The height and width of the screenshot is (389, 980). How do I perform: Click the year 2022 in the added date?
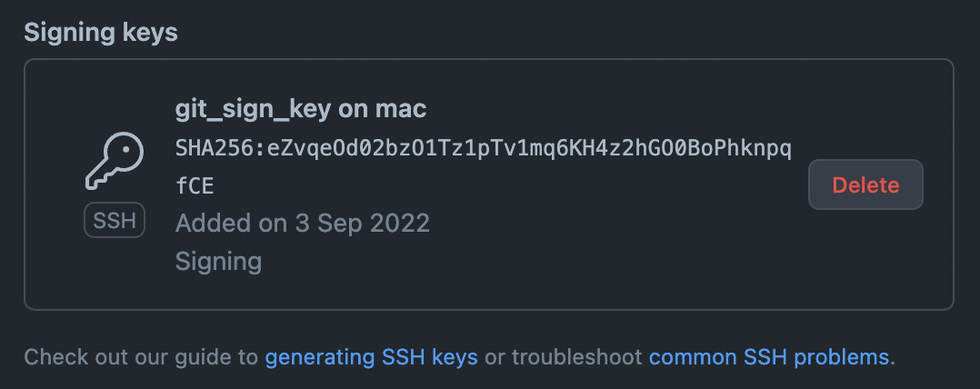coord(404,223)
